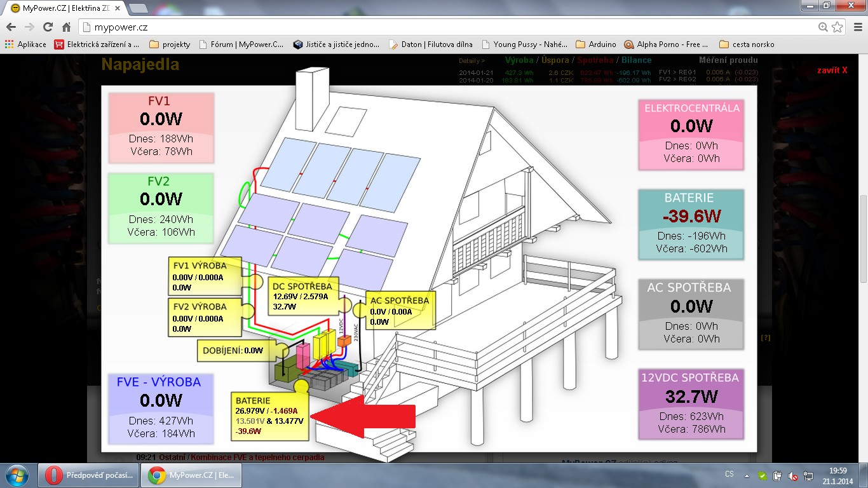Image resolution: width=868 pixels, height=488 pixels.
Task: Go back to the previous page
Action: coord(11,27)
